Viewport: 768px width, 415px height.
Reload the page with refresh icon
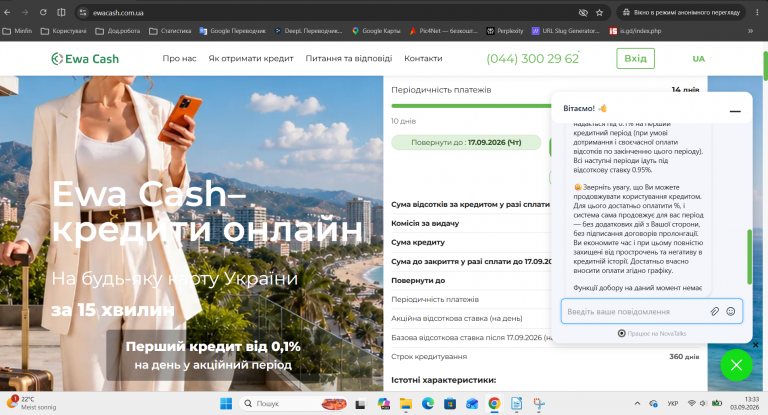43,13
